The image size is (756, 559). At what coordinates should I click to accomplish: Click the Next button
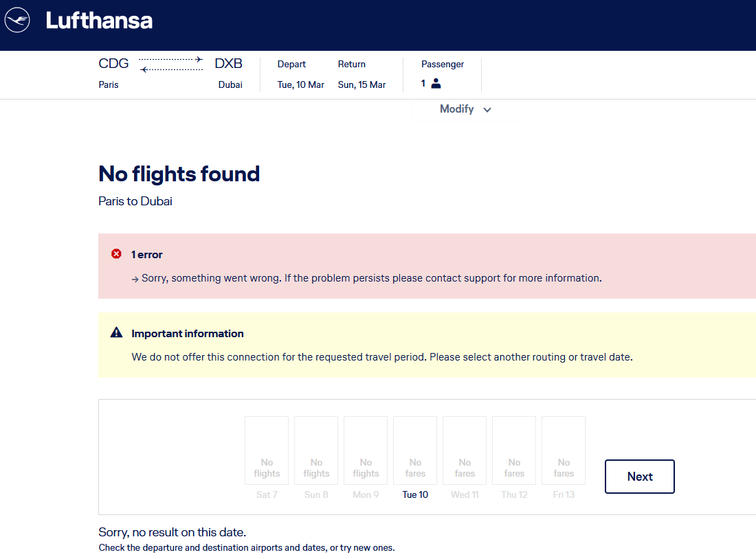coord(639,477)
